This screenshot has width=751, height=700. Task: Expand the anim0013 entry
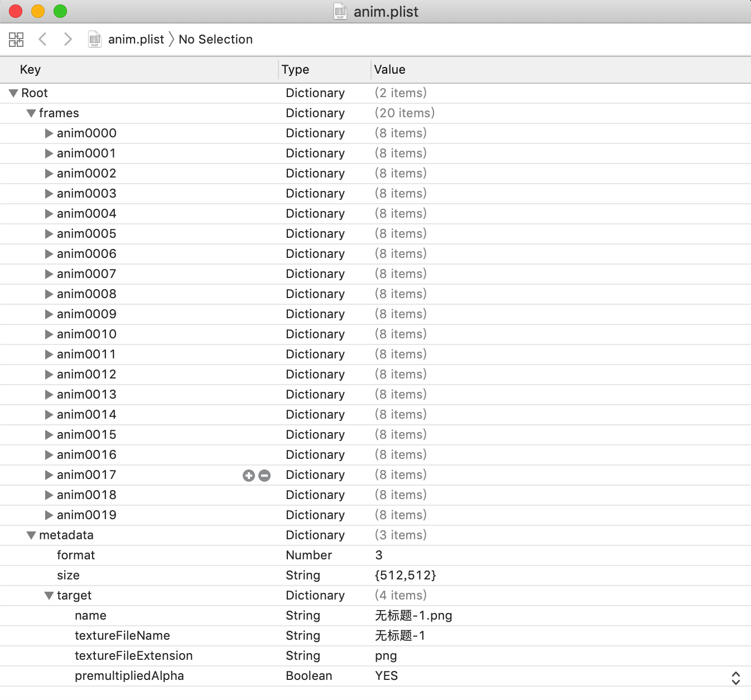coord(49,395)
